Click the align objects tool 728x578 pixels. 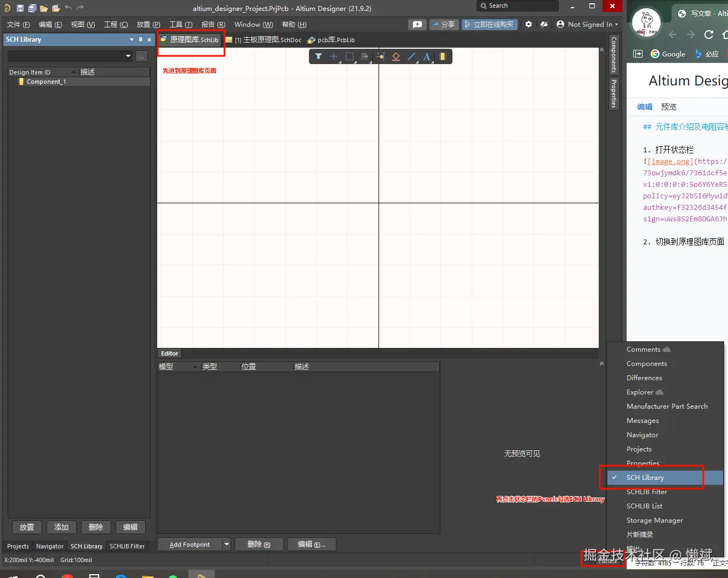[365, 56]
